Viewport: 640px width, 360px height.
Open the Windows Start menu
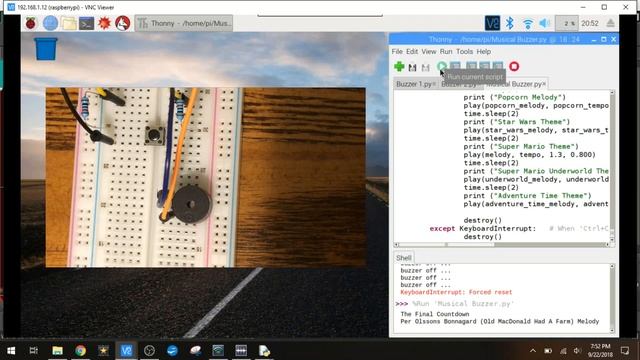(11, 351)
